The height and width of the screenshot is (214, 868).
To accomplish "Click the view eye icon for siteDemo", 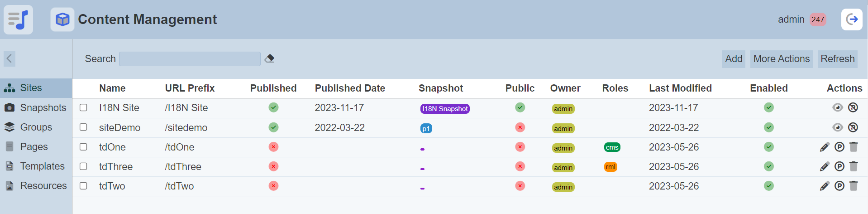I will click(x=838, y=127).
